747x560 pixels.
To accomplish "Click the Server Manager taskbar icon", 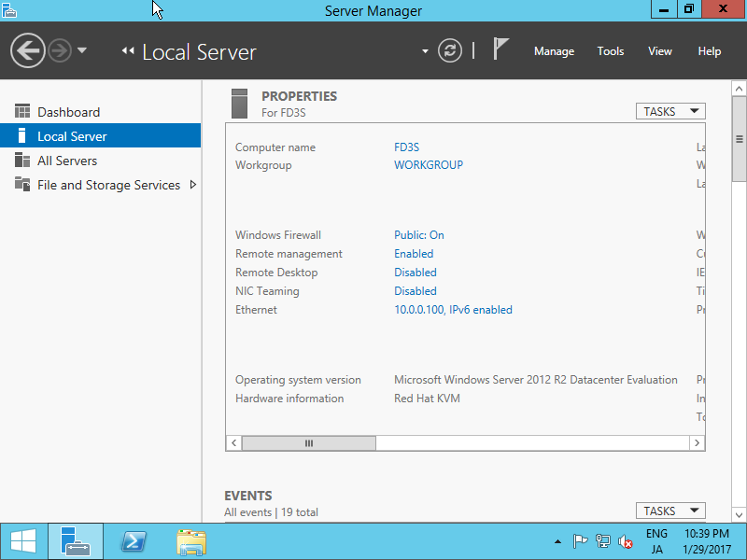I will (76, 541).
